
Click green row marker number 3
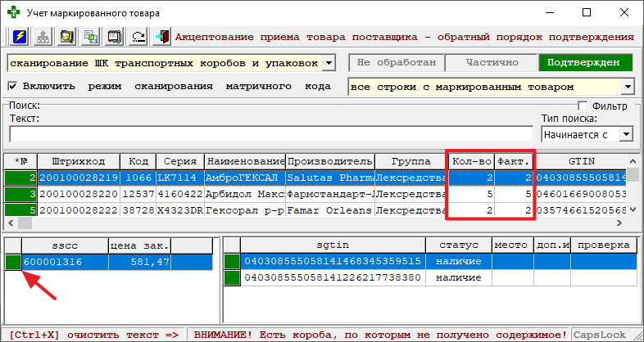click(x=21, y=194)
